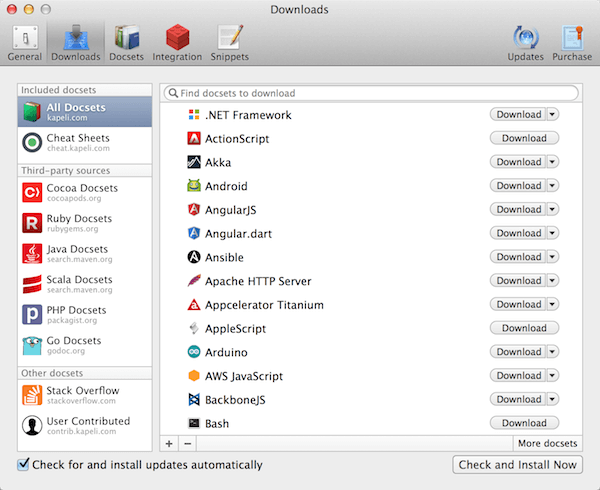Select Scala Docsets source
This screenshot has width=600, height=490.
tap(85, 284)
